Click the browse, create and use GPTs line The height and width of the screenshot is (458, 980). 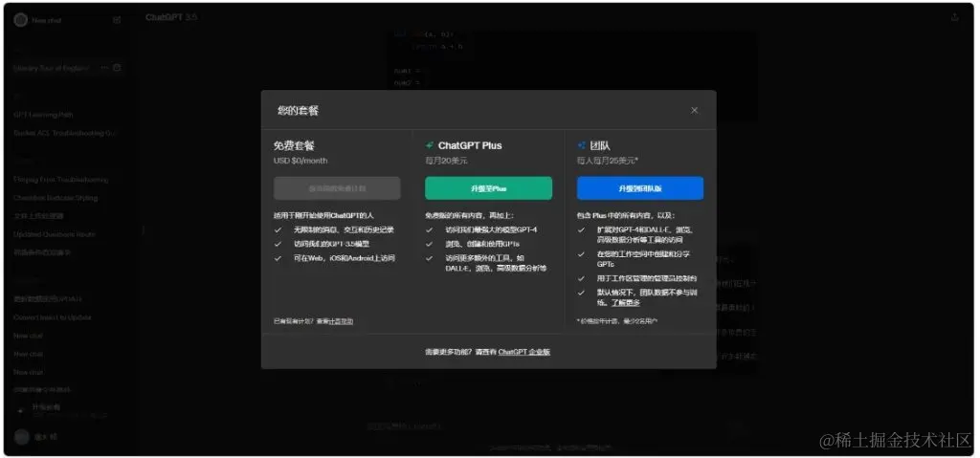[482, 244]
